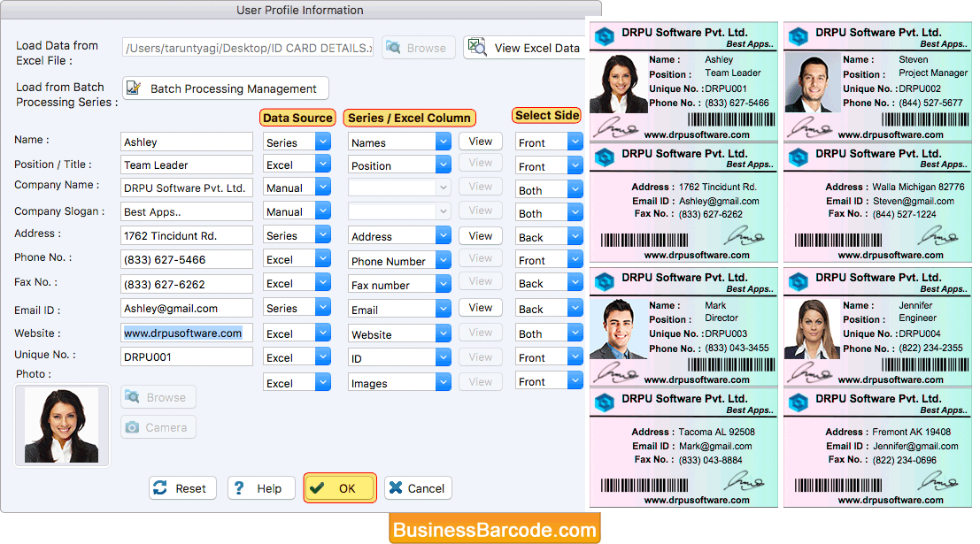Screen dimensions: 980x544
Task: Click the Reset circular arrows icon
Action: (x=160, y=487)
